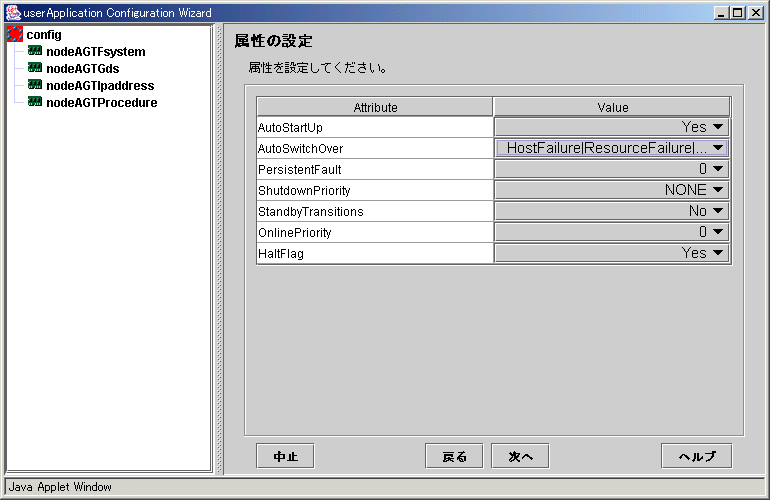Open the HaltFlag value dropdown
This screenshot has height=500, width=770.
tap(611, 253)
